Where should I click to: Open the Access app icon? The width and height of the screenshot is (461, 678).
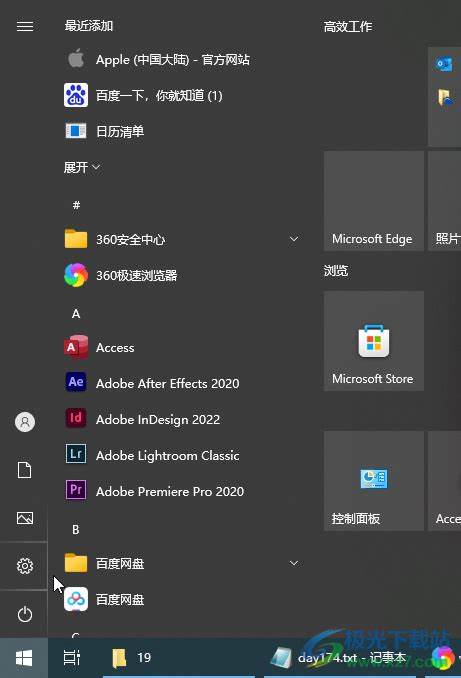76,347
